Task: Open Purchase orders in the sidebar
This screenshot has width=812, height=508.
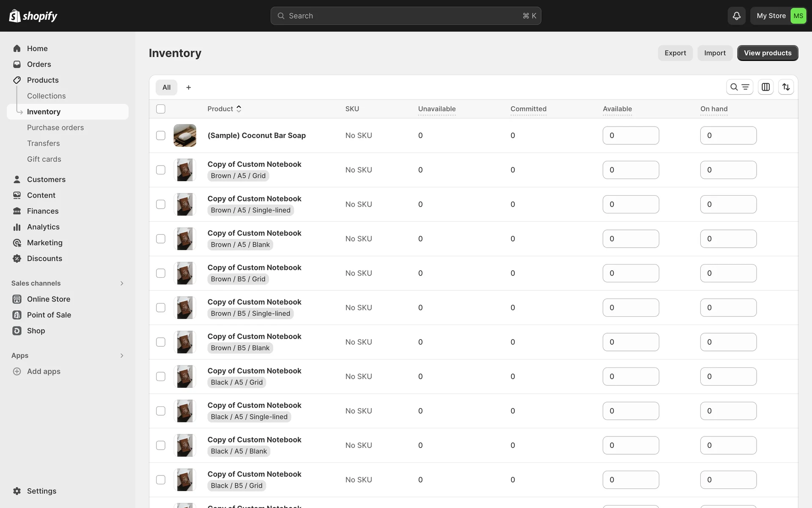Action: coord(55,127)
